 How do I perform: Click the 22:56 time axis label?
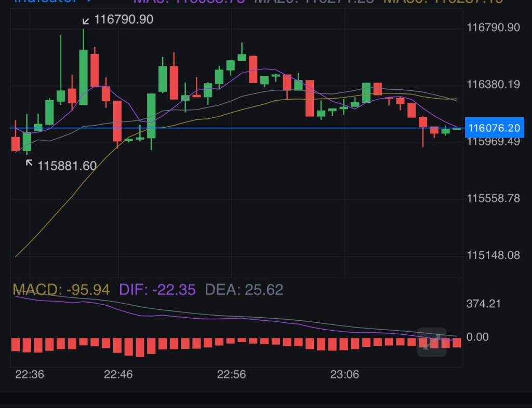231,374
